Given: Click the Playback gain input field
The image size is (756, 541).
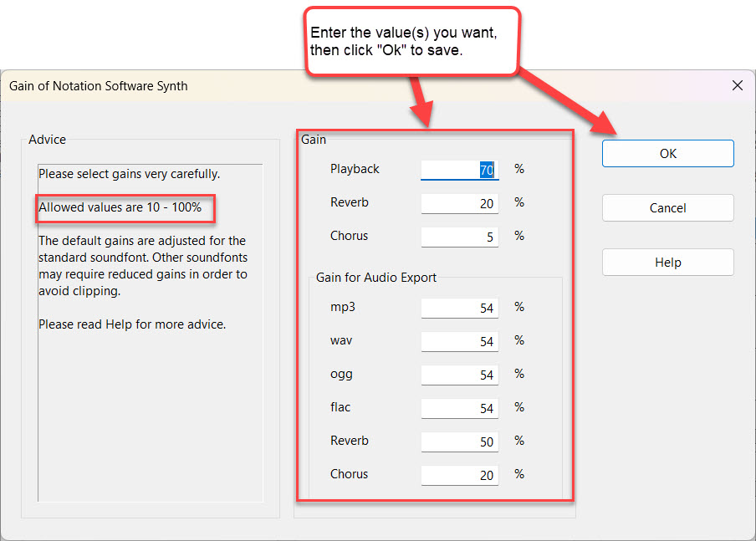Looking at the screenshot, I should tap(459, 170).
